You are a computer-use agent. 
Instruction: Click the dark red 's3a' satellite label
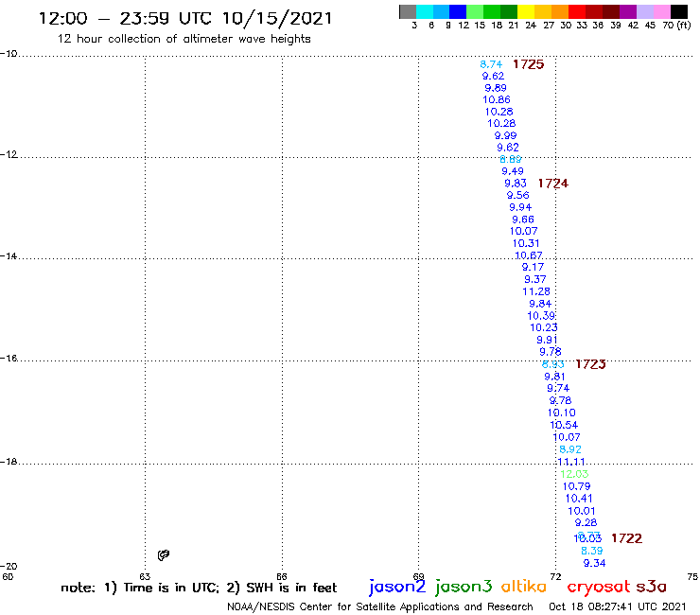coord(651,587)
